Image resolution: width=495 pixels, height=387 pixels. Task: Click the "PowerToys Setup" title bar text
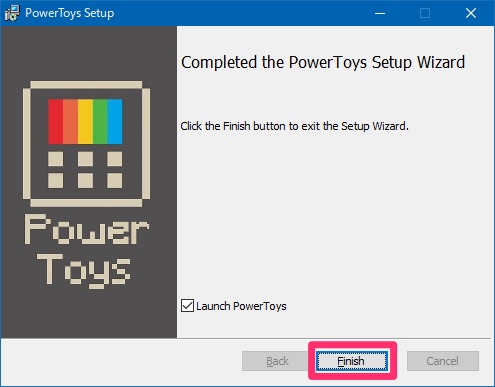coord(70,13)
